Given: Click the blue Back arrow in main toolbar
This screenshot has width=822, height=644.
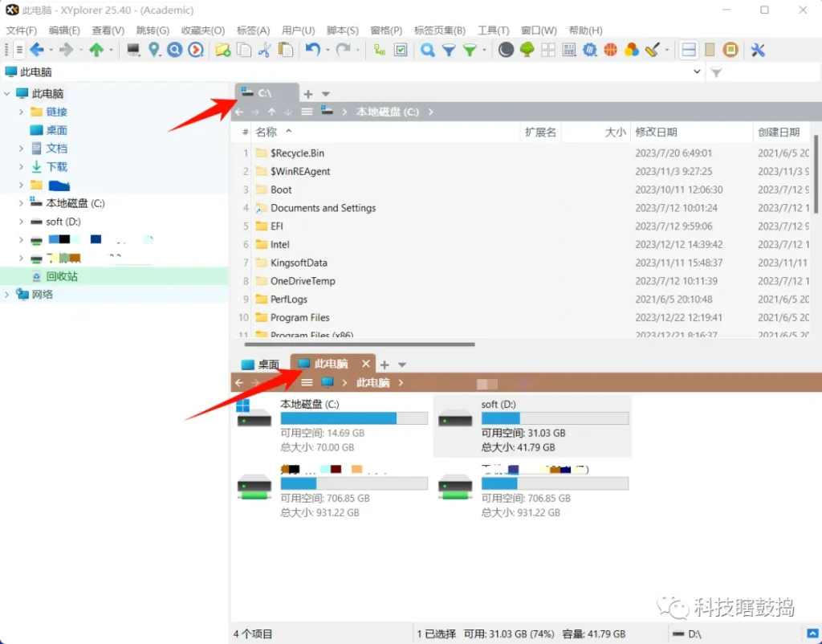Looking at the screenshot, I should tap(37, 50).
